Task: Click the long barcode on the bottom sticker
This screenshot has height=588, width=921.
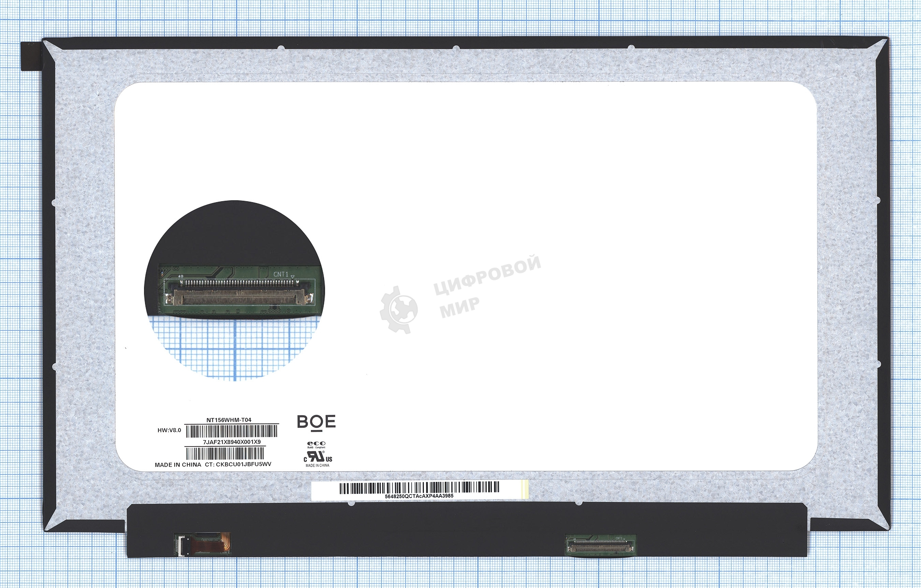Action: [x=419, y=488]
